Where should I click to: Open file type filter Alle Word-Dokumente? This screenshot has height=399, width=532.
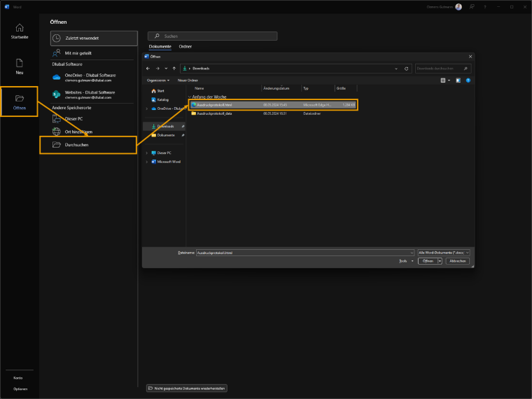[x=444, y=253]
